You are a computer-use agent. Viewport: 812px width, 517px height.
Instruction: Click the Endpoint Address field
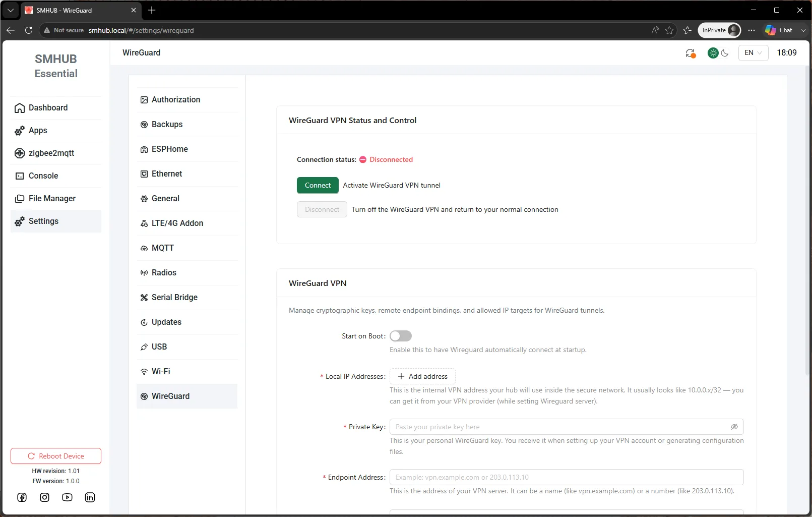pos(567,477)
